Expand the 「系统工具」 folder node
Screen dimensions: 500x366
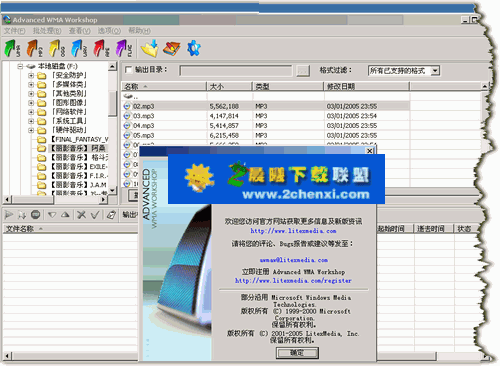click(x=31, y=121)
